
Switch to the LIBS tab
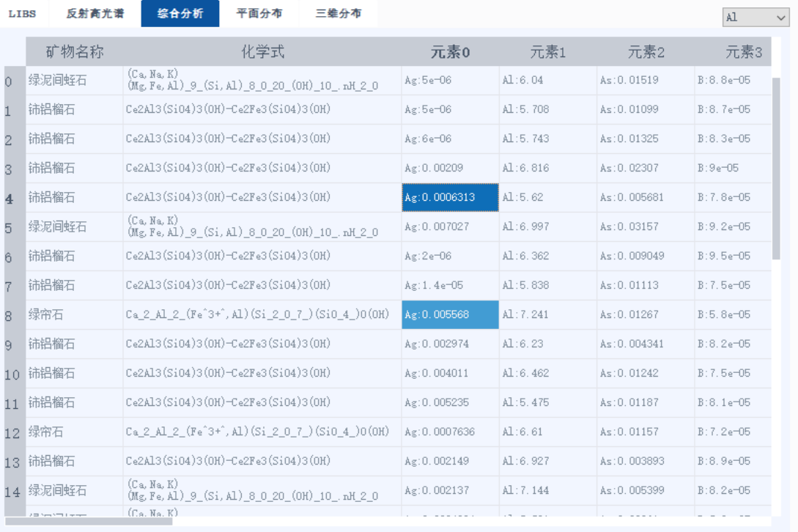point(22,14)
